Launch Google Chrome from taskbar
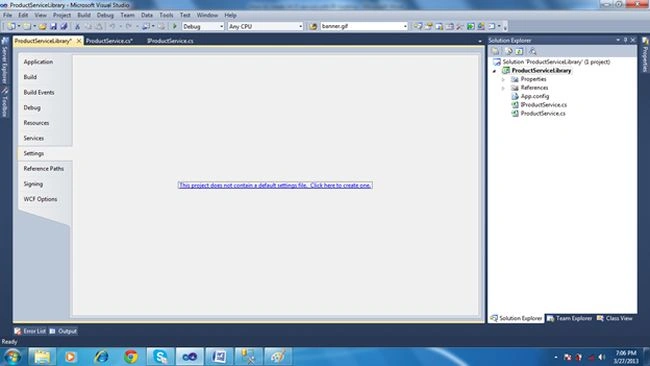The width and height of the screenshot is (650, 366). (x=131, y=356)
